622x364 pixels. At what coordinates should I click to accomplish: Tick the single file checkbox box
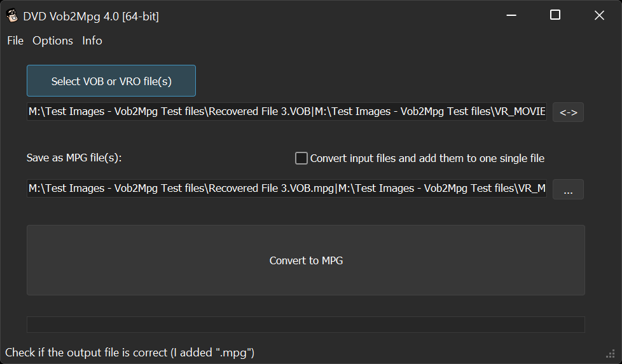(301, 158)
